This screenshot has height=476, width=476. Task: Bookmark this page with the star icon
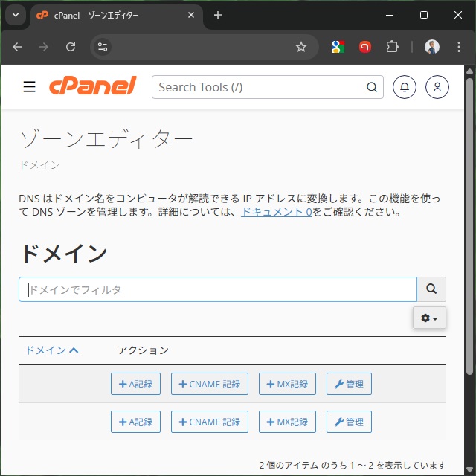pos(301,47)
